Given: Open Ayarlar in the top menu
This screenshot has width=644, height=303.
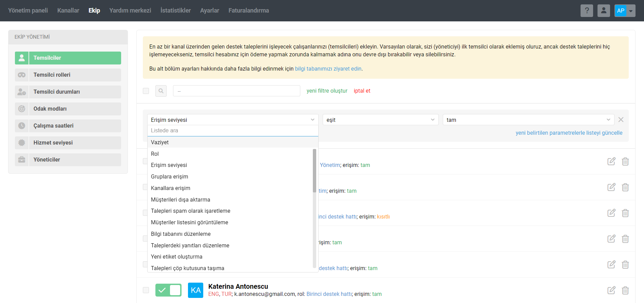Looking at the screenshot, I should (210, 11).
